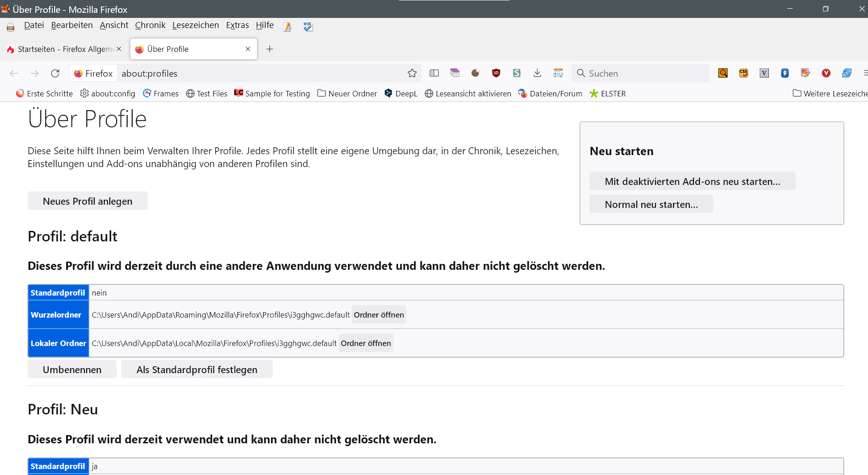Set default profile with Als Standardprofil festlegen
The height and width of the screenshot is (475, 868).
pyautogui.click(x=196, y=369)
